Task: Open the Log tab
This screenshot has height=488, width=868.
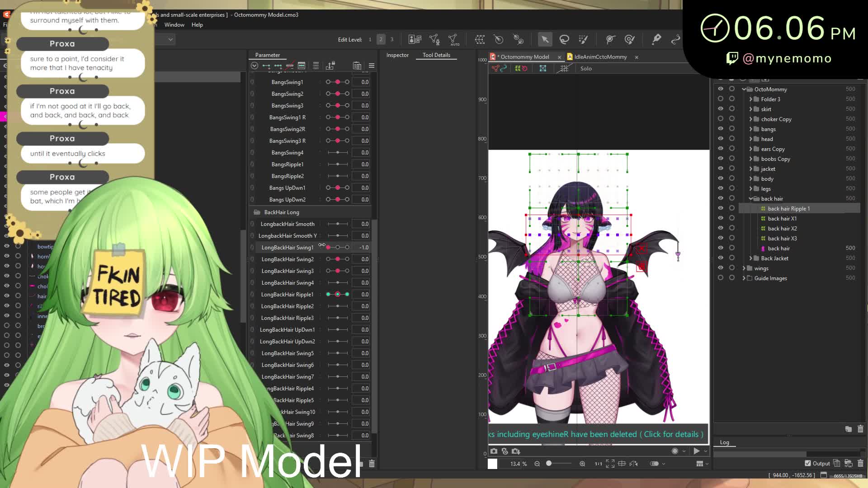Action: click(x=724, y=442)
